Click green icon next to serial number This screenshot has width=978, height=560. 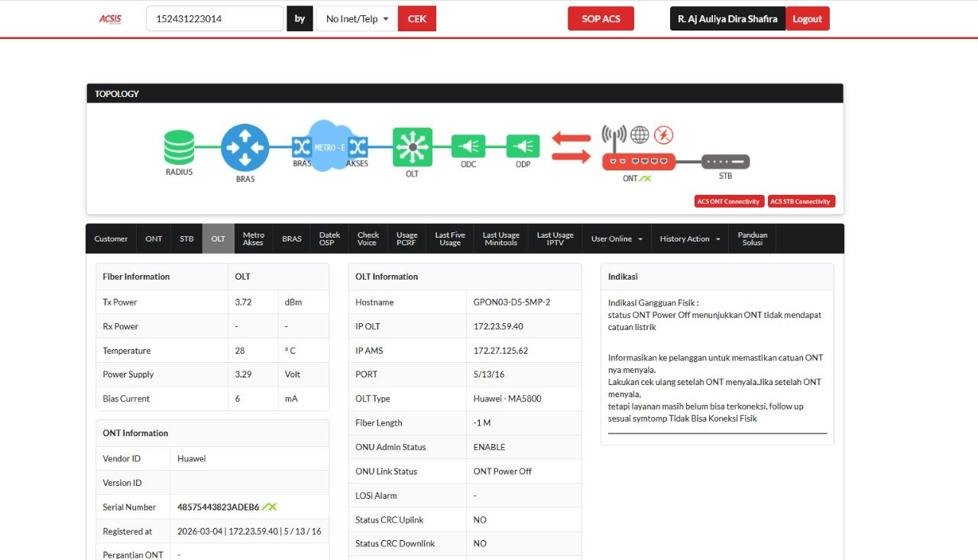[269, 507]
